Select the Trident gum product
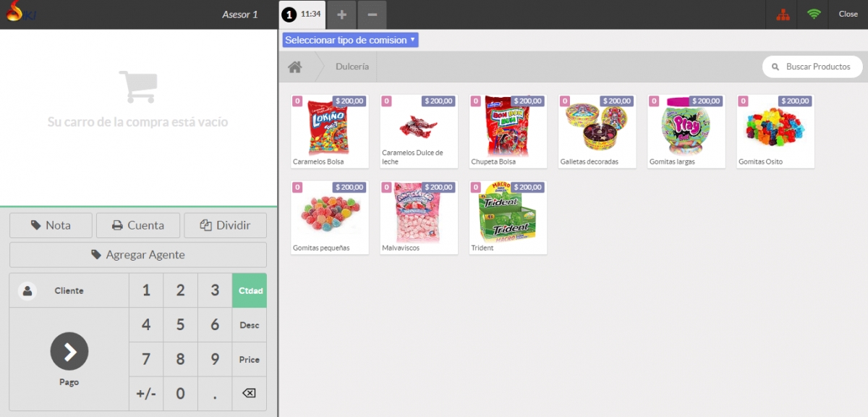Screen dimensions: 868x417 (508, 217)
